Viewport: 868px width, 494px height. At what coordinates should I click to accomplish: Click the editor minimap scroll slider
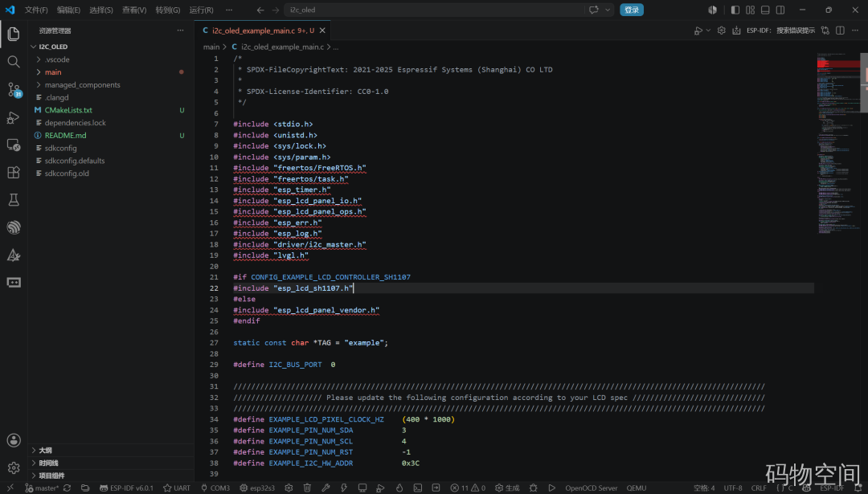(863, 83)
